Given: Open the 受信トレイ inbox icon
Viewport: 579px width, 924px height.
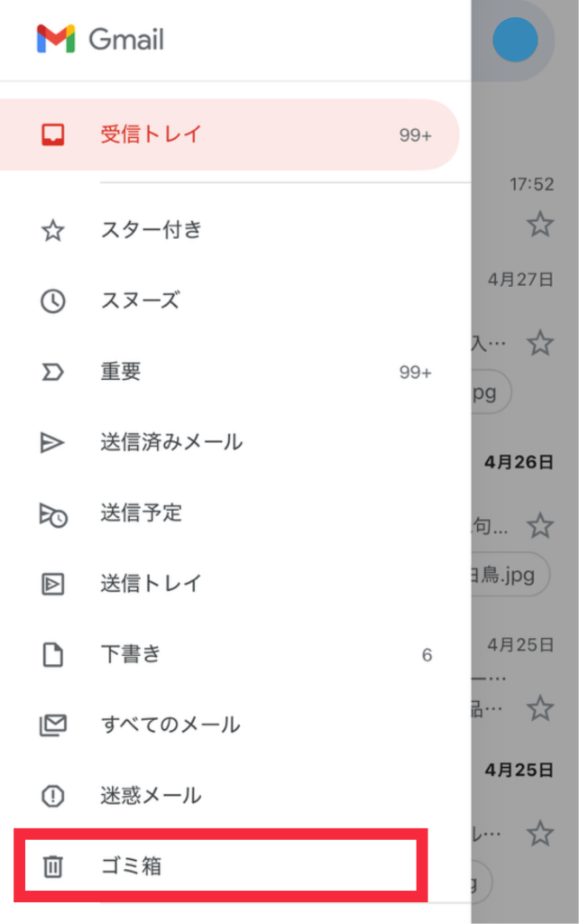Looking at the screenshot, I should coord(53,134).
